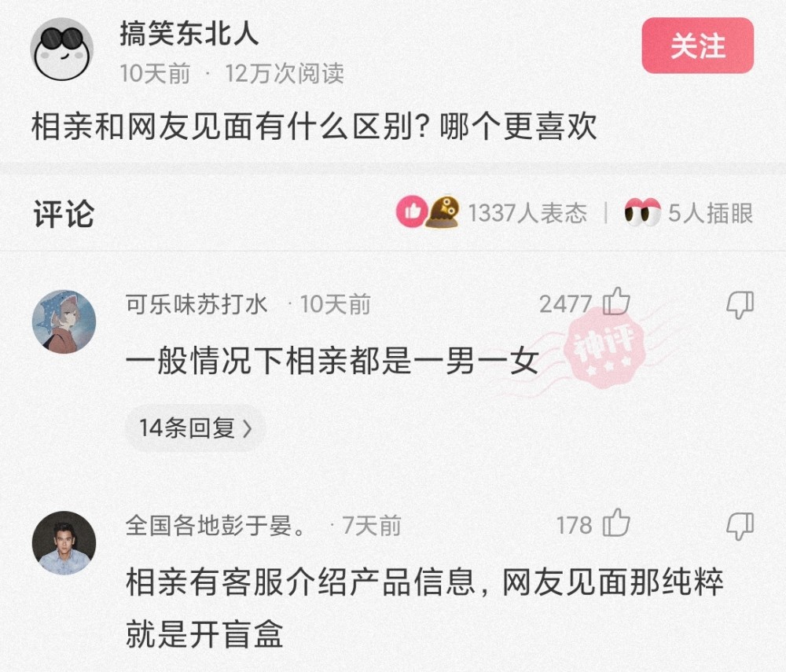
Task: Tap the 神评 stamp badge
Action: click(x=604, y=348)
